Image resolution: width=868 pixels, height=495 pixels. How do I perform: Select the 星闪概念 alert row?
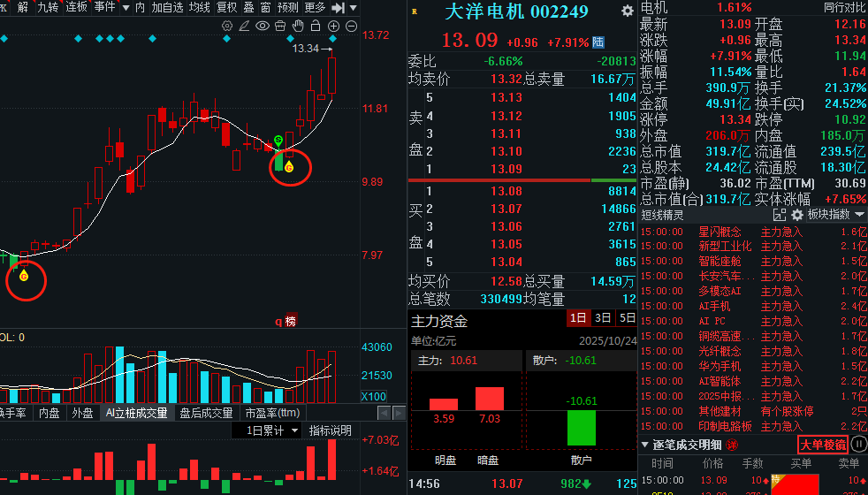(753, 232)
